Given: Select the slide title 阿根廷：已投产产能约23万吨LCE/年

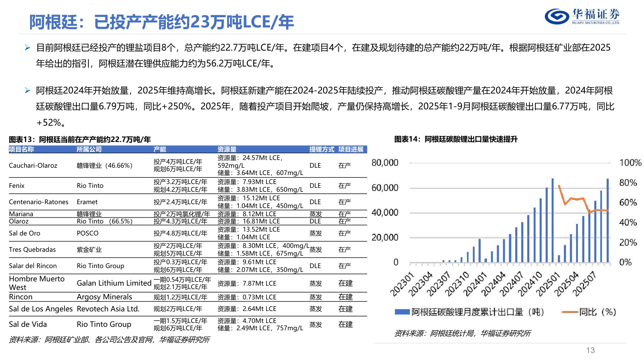Looking at the screenshot, I should [161, 22].
